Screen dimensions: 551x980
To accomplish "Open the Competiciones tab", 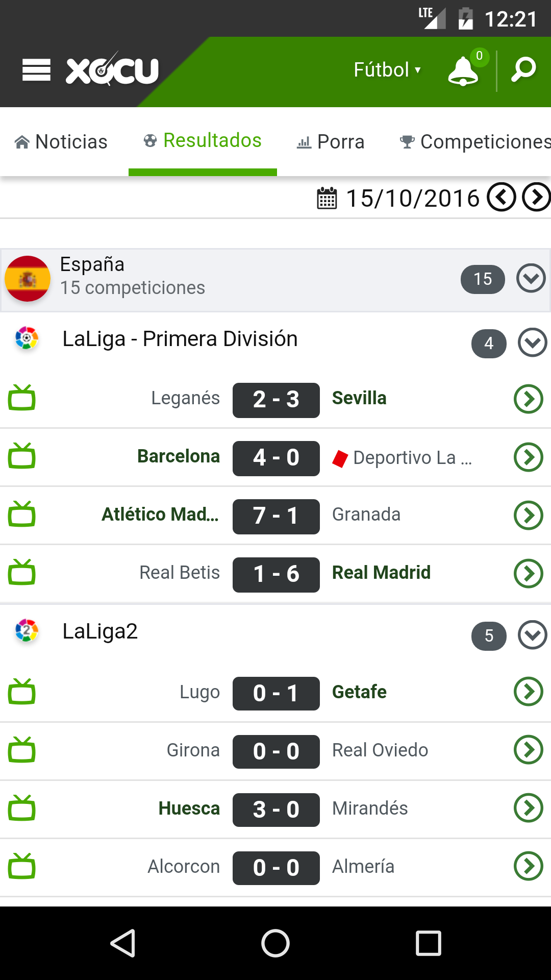I will point(475,142).
